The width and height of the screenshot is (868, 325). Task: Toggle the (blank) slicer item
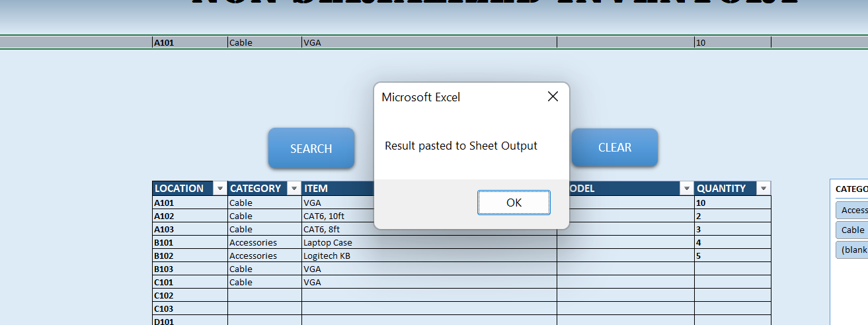pyautogui.click(x=852, y=250)
